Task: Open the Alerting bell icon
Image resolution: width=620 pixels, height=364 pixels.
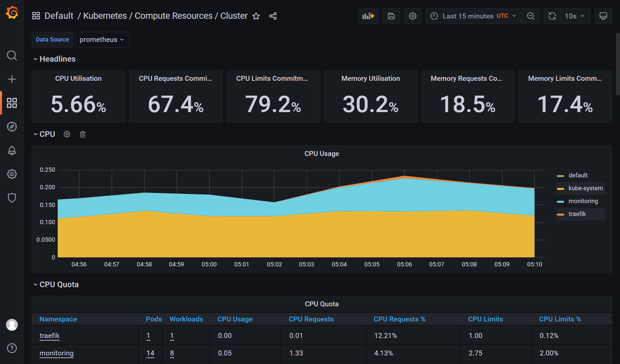Action: (x=12, y=150)
